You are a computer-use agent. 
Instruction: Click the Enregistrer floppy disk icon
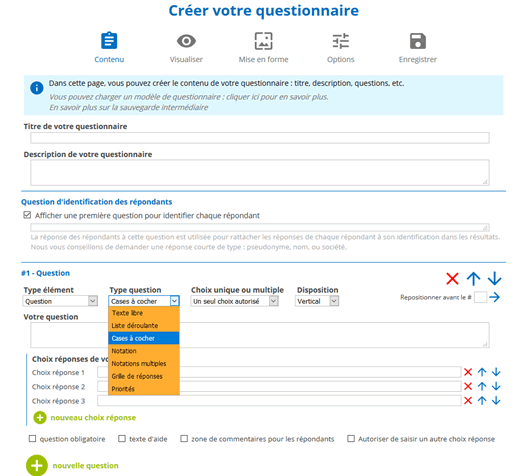click(418, 41)
